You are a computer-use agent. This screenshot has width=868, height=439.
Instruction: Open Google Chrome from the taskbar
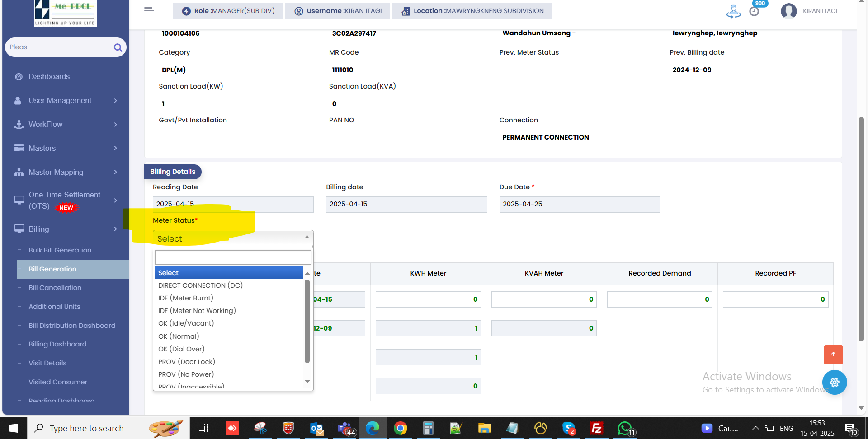(400, 428)
